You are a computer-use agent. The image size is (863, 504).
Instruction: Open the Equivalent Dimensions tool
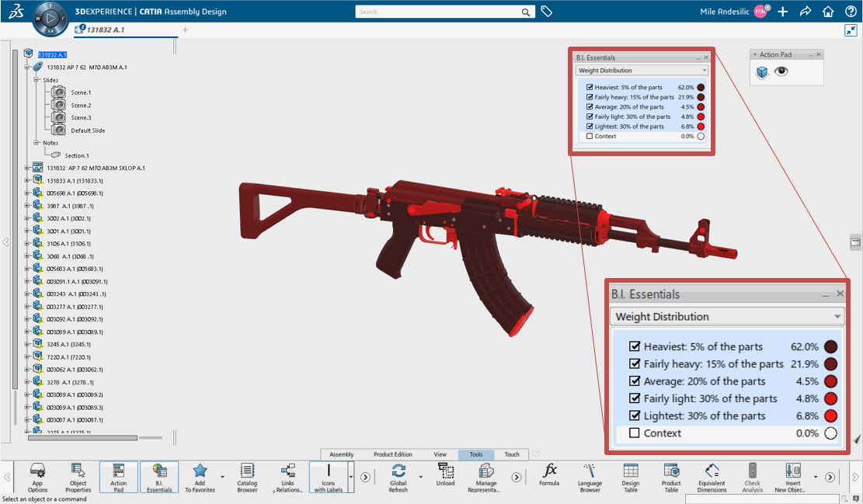coord(712,477)
